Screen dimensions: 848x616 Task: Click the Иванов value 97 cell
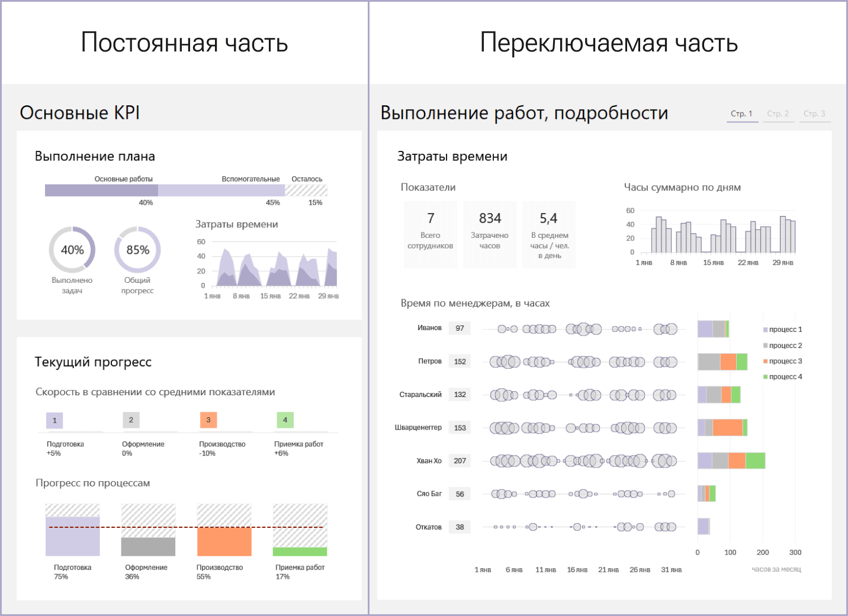[460, 328]
